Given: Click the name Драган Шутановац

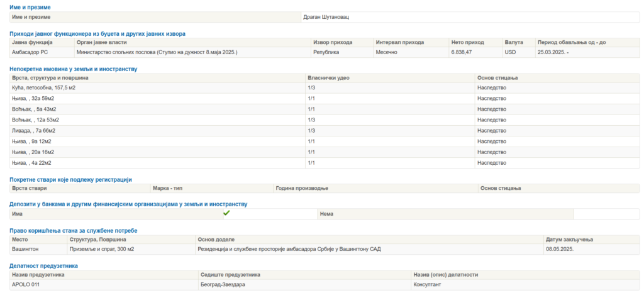Looking at the screenshot, I should coord(326,17).
